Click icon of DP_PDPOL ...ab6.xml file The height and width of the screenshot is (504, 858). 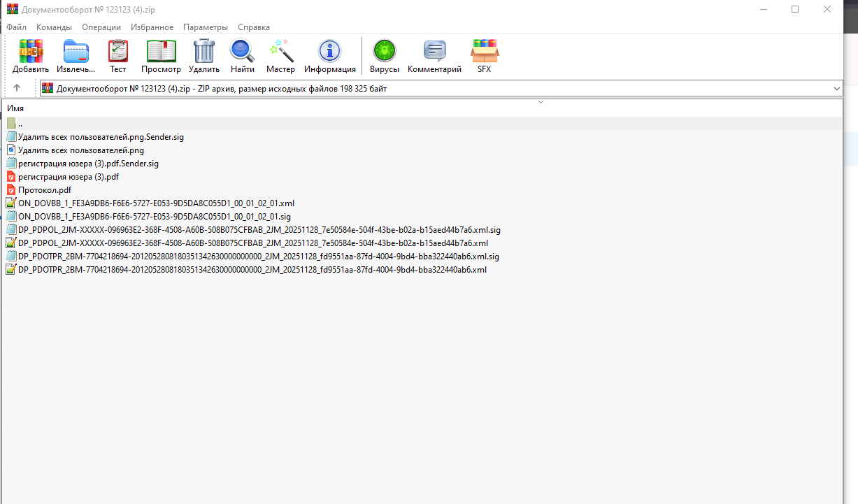tap(11, 243)
